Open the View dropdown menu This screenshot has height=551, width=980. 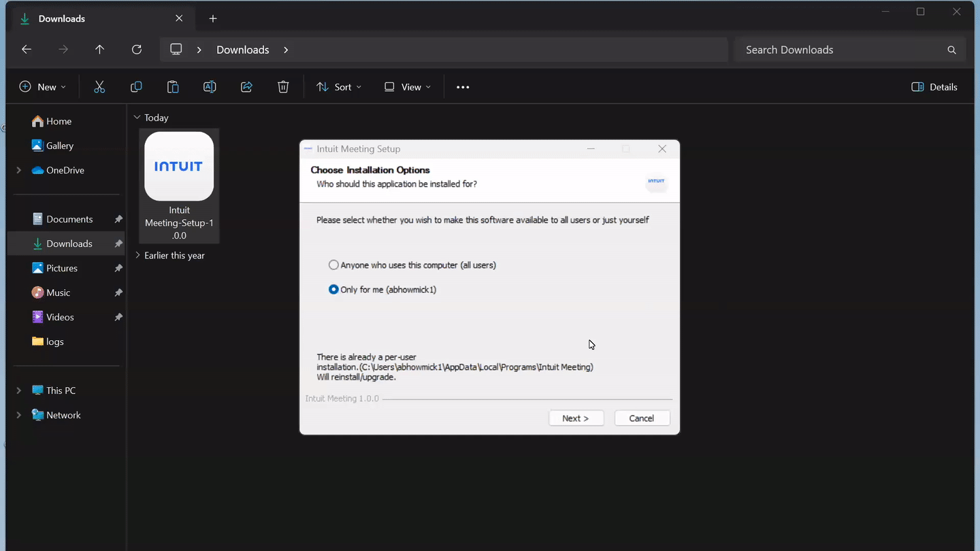click(x=408, y=87)
